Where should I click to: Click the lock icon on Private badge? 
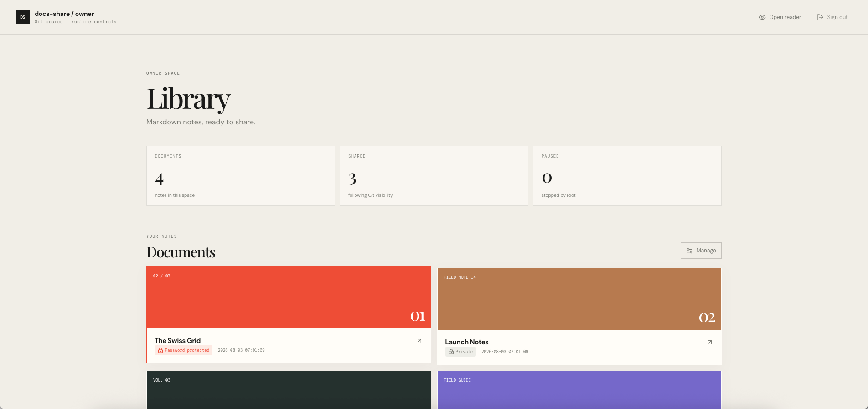pyautogui.click(x=451, y=352)
